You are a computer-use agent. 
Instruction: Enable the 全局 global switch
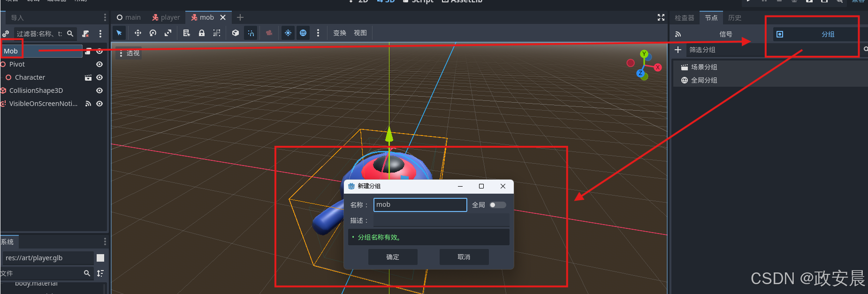tap(497, 205)
